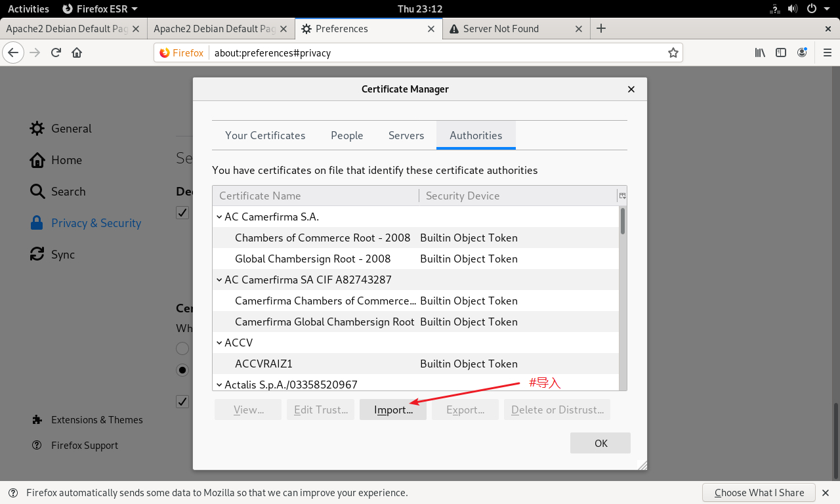
Task: Collapse AC Camerfirma SA CIF A82743287 group
Action: 219,280
